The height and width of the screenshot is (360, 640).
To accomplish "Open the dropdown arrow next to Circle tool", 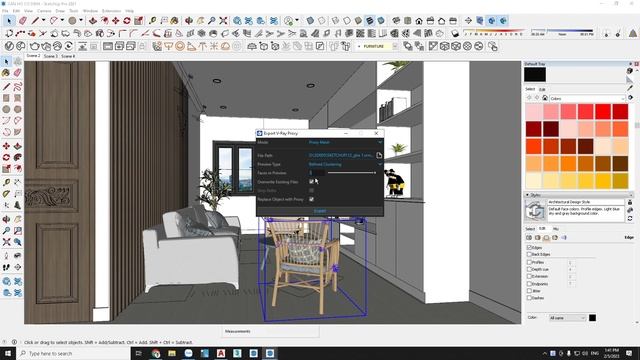I will point(81,20).
